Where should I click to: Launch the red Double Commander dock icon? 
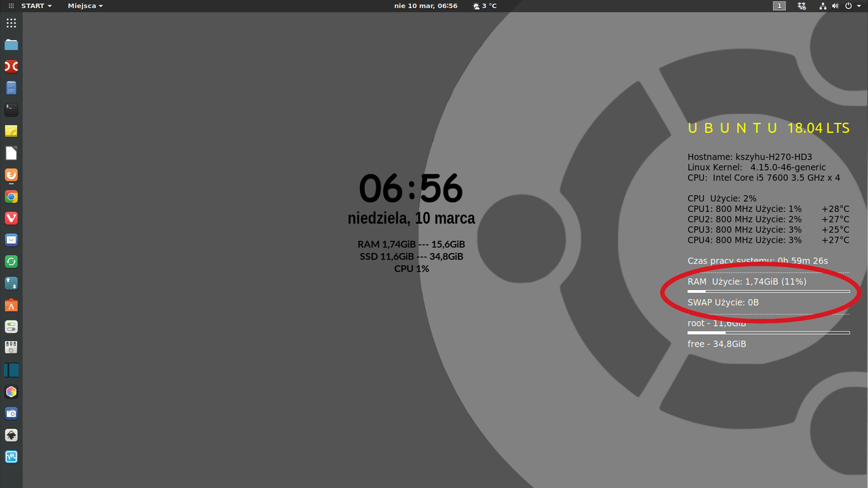click(x=11, y=66)
